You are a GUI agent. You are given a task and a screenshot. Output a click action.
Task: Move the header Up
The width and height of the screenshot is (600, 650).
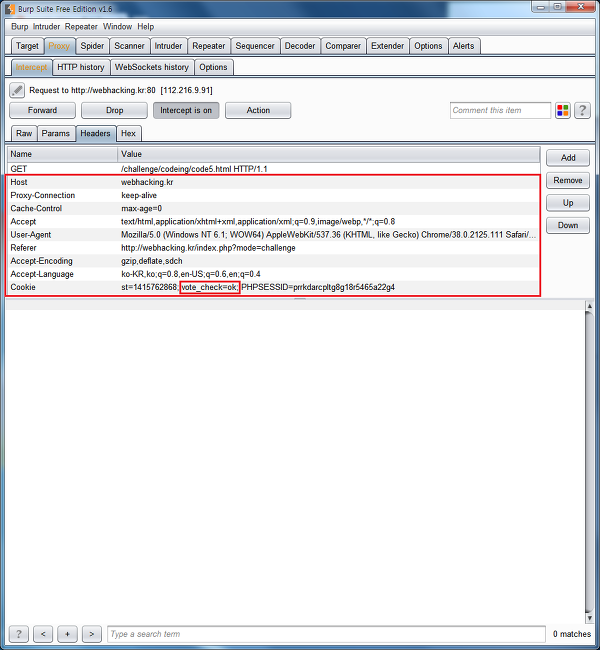(568, 203)
